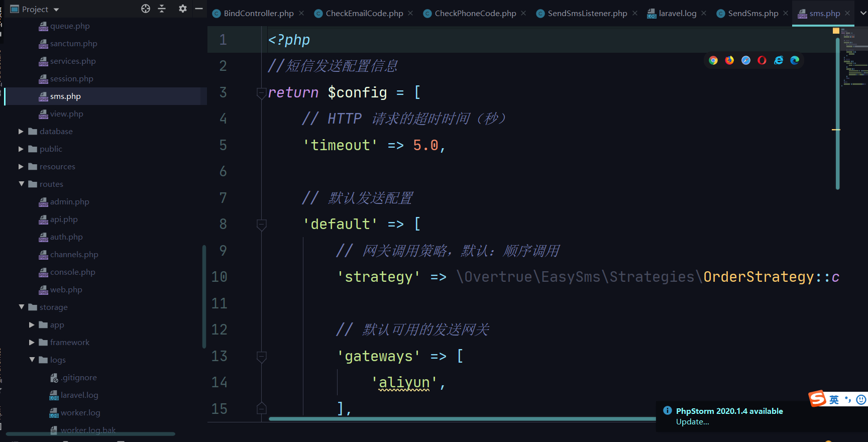Fold the 'gateways' array on line 13

click(x=261, y=356)
